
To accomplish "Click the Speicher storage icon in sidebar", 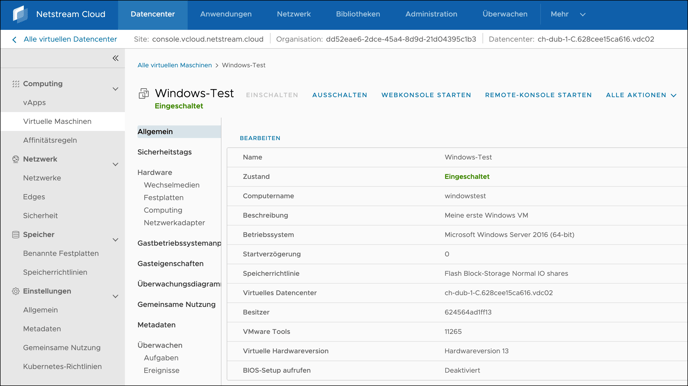I will (16, 235).
